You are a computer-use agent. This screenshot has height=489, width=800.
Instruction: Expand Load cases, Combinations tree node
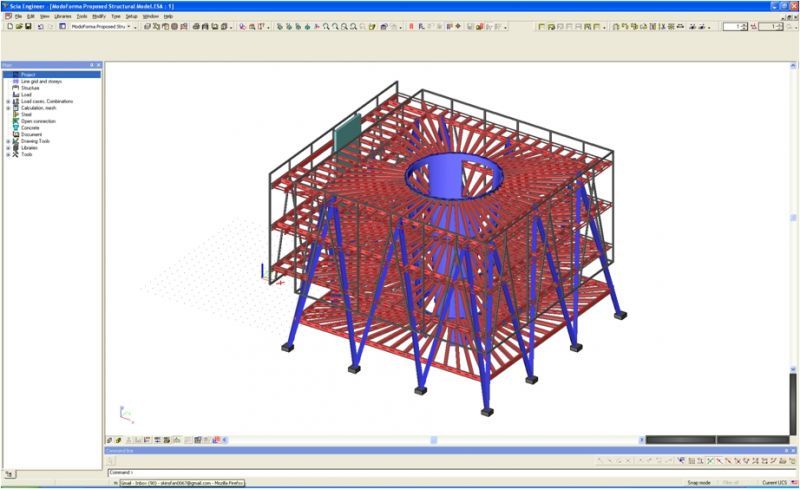pyautogui.click(x=7, y=101)
